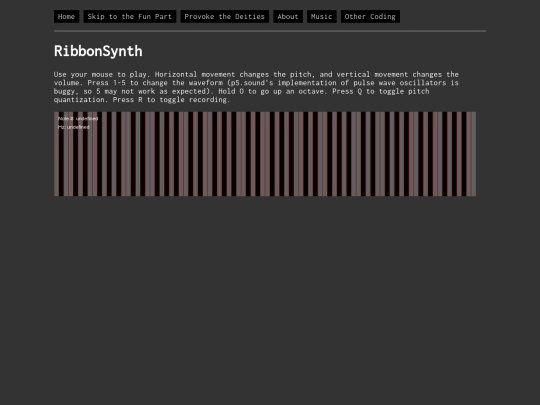Visit the Other Coding page
540x405 pixels.
(x=370, y=17)
